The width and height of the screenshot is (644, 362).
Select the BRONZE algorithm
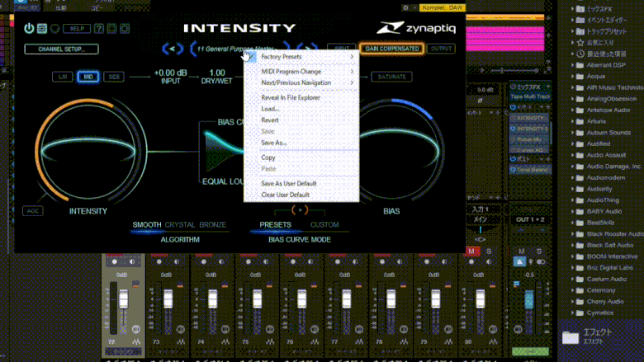[213, 224]
